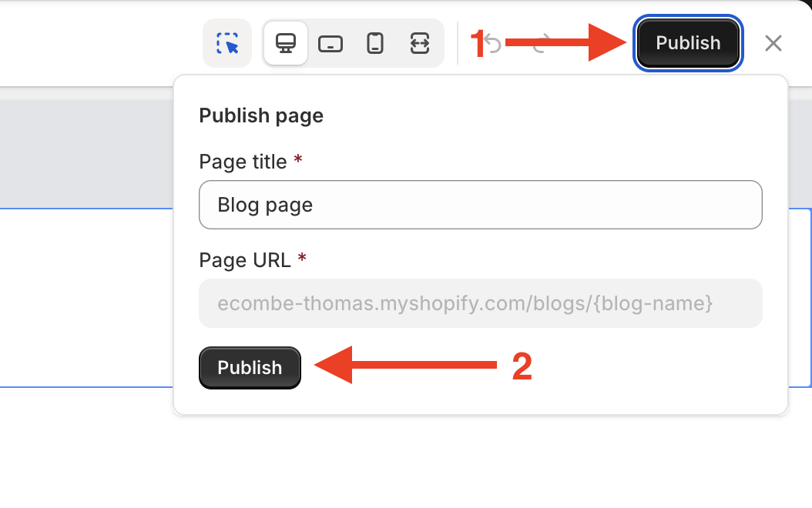Activate the inspector selection tool icon
812x508 pixels.
(227, 43)
